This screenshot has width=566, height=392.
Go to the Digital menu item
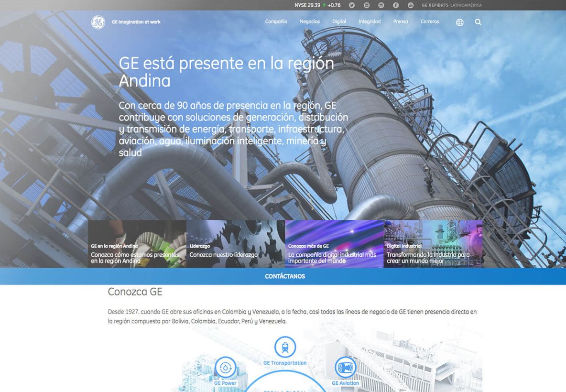point(339,22)
